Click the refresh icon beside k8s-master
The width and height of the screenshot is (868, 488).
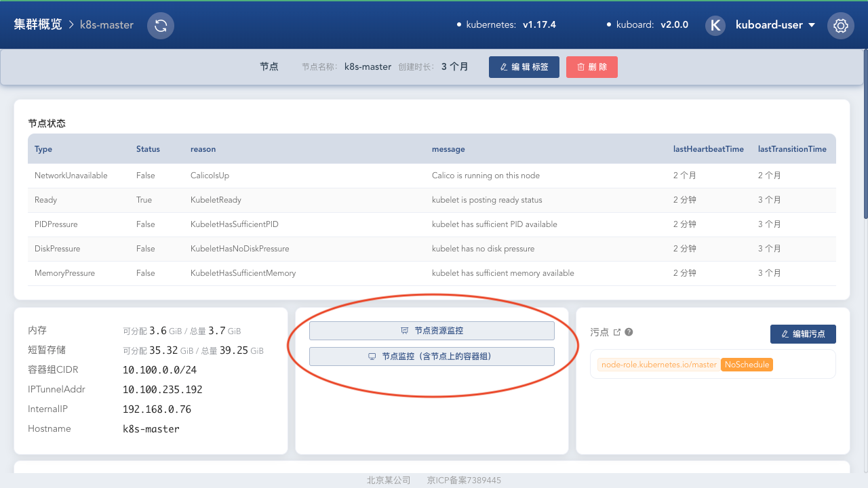coord(161,26)
